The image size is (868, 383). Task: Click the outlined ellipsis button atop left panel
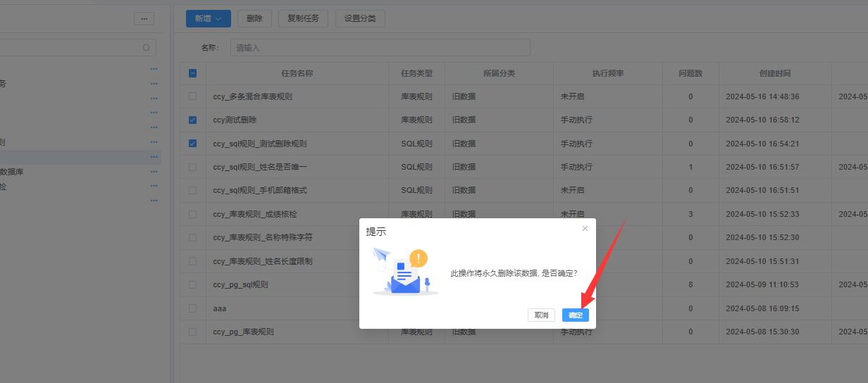point(144,19)
